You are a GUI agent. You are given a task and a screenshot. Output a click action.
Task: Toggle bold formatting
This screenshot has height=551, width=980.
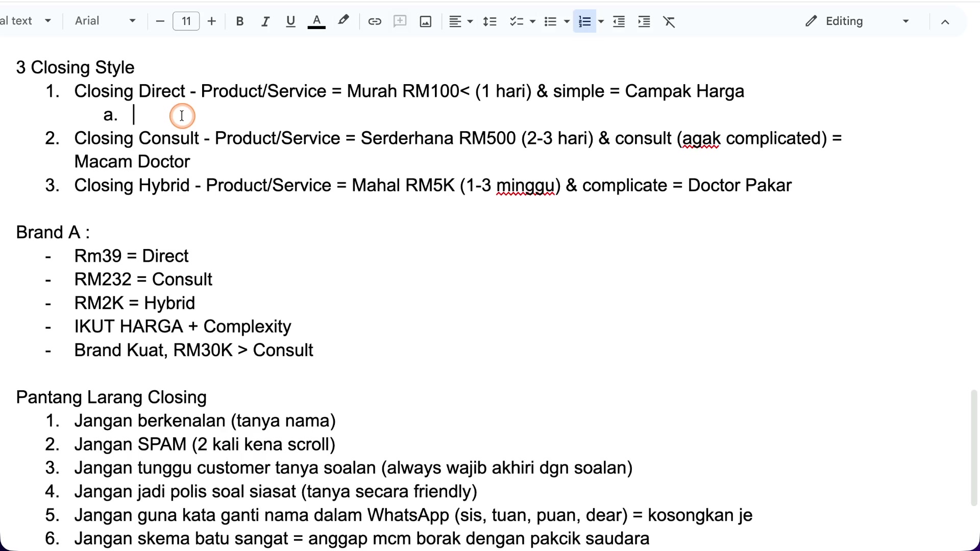tap(240, 21)
